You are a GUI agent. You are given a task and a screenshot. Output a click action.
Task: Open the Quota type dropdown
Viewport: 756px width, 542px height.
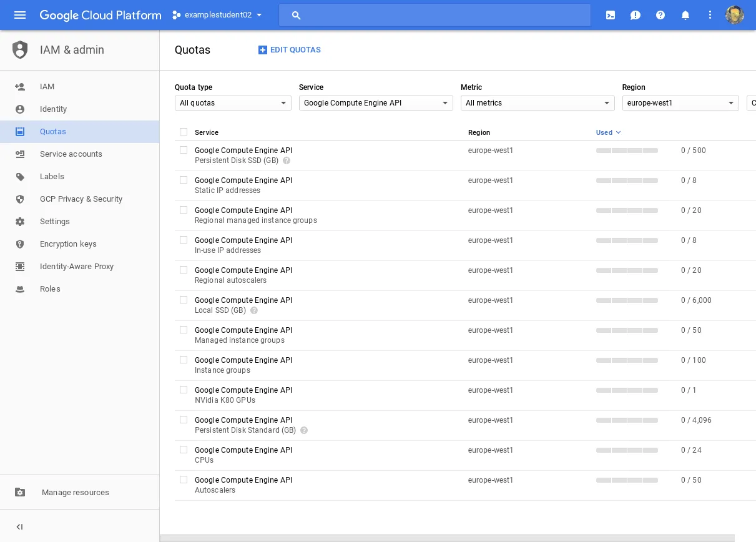pyautogui.click(x=233, y=103)
